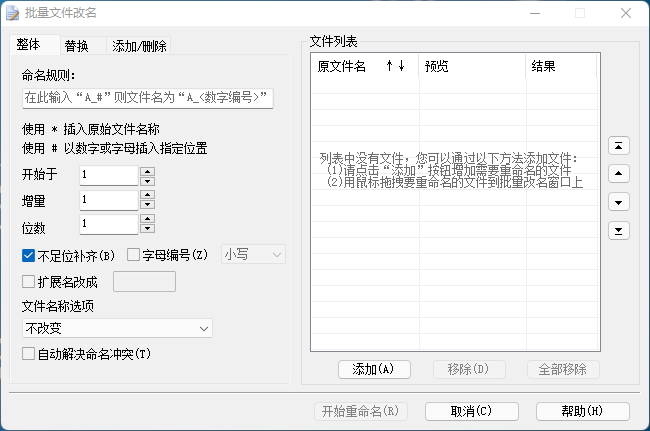The width and height of the screenshot is (650, 431).
Task: Sort ascending using the up arrow in header
Action: (389, 65)
